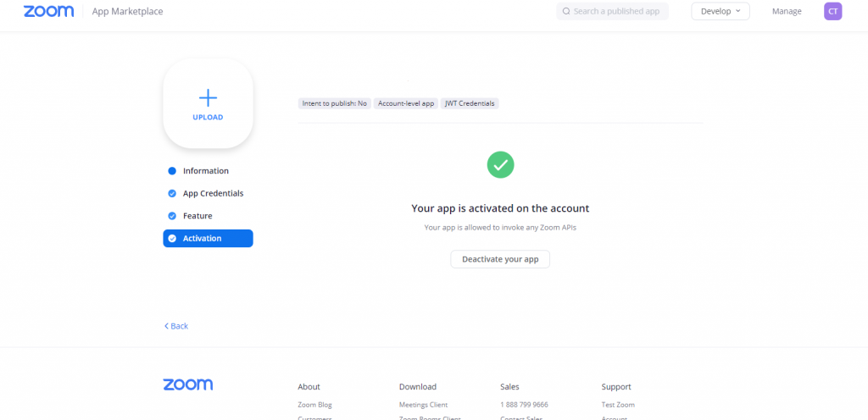Click the Test Zoom support link
868x420 pixels.
coord(618,405)
